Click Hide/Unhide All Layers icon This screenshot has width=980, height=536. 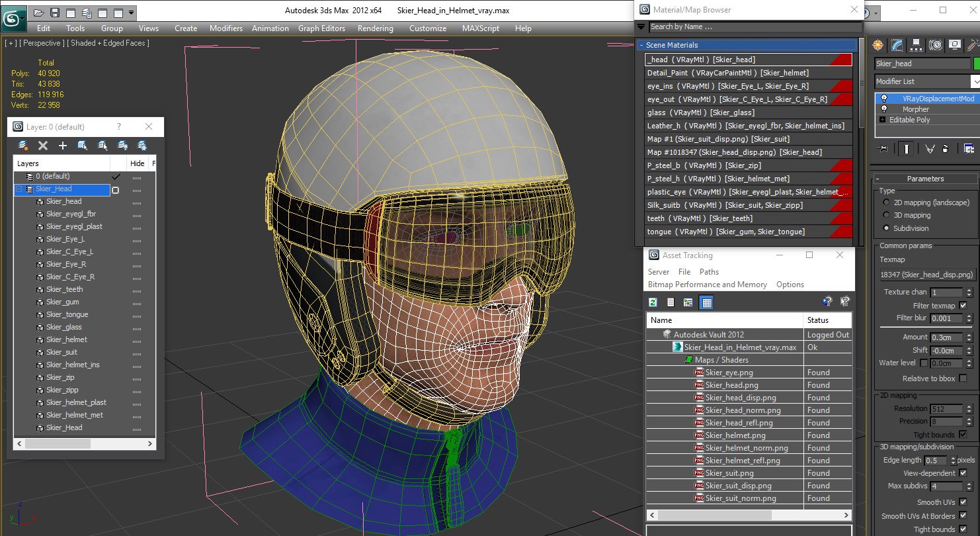(x=122, y=146)
